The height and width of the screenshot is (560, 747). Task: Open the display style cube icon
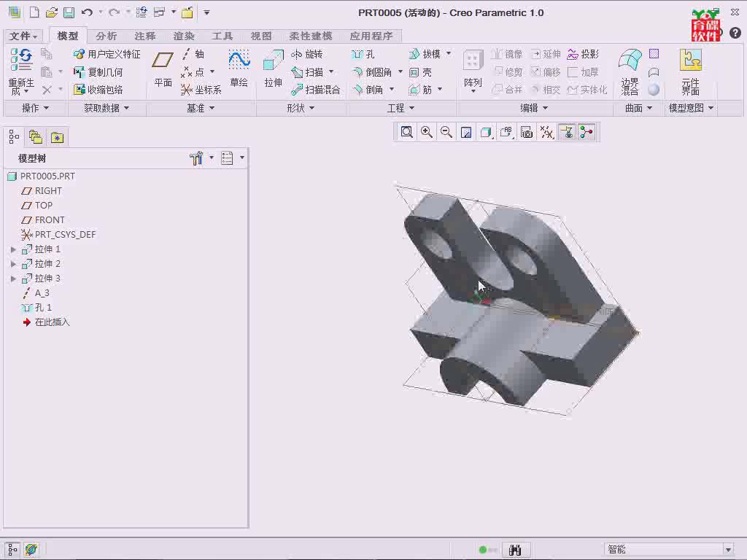click(x=485, y=132)
